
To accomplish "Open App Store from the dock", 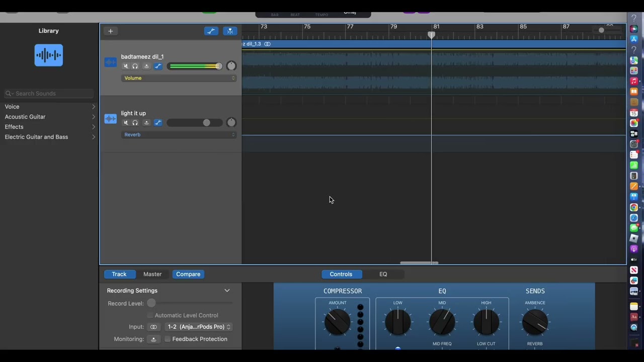I will (634, 39).
